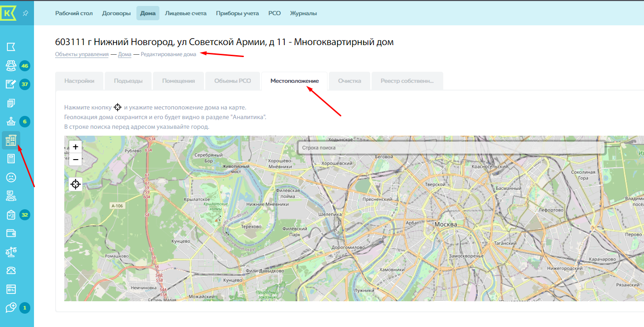Viewport: 644px width, 327px height.
Task: Open the Лицевые счета menu
Action: (x=186, y=13)
